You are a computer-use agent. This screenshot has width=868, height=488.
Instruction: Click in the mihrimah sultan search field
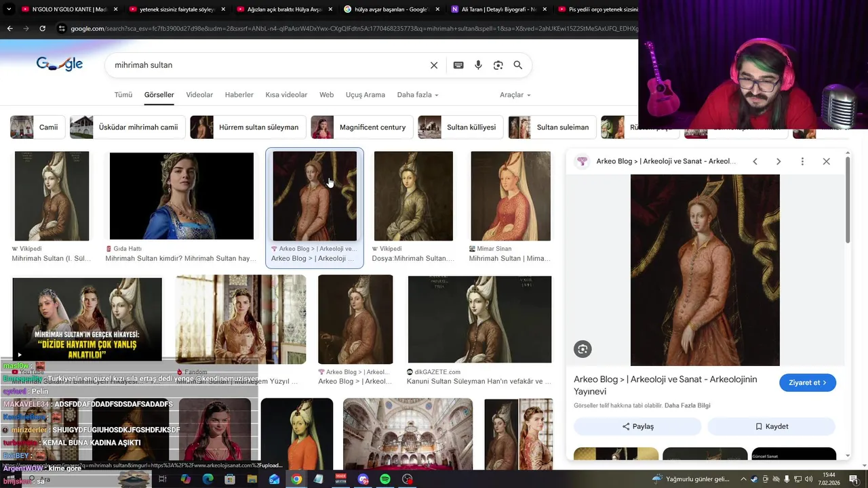click(x=268, y=65)
